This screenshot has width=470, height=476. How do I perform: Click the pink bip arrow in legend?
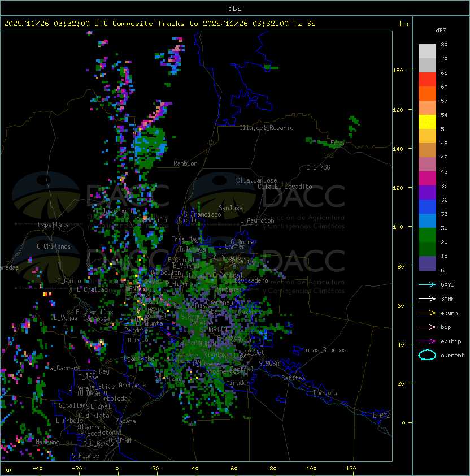click(427, 327)
